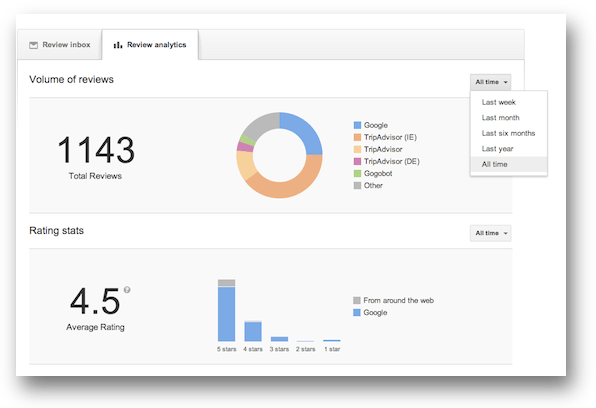Choose Last week from the dropdown
This screenshot has height=408, width=596.
pos(509,102)
